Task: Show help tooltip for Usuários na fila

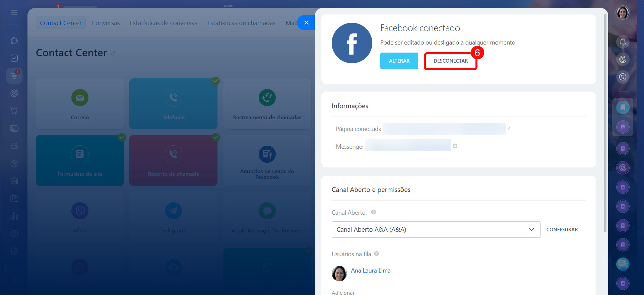Action: tap(377, 253)
